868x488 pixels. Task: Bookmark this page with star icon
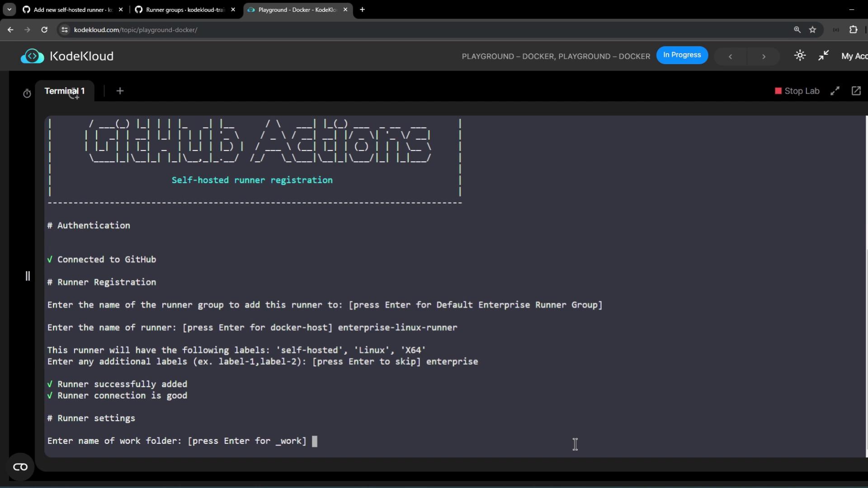[x=812, y=30]
